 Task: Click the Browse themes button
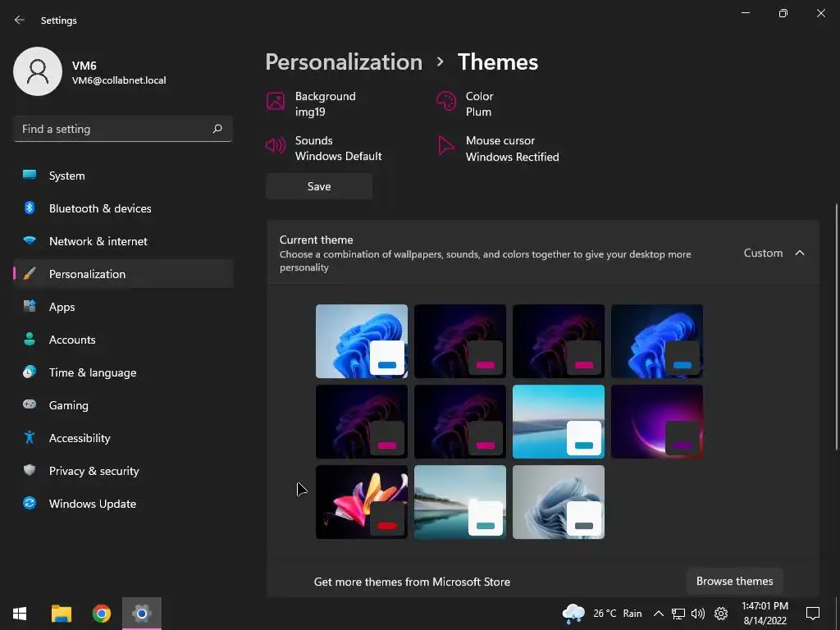(x=734, y=582)
